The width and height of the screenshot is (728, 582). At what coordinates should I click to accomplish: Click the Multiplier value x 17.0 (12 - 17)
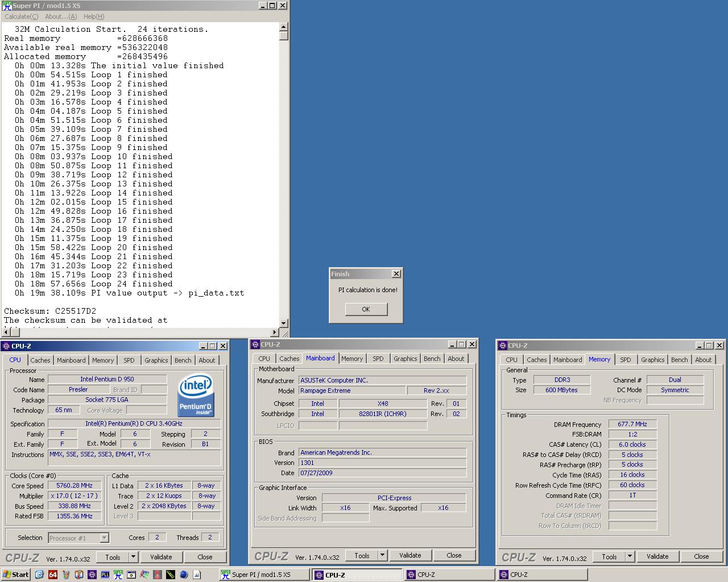point(75,496)
